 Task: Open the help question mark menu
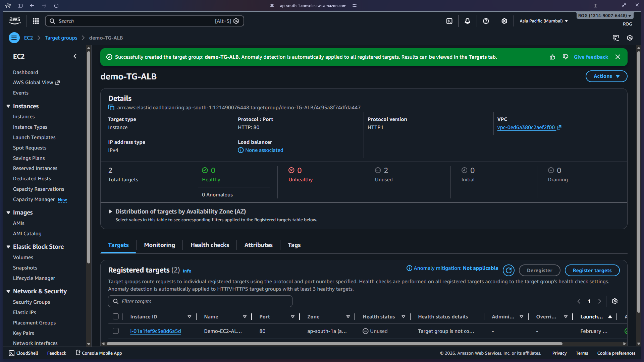(x=486, y=21)
